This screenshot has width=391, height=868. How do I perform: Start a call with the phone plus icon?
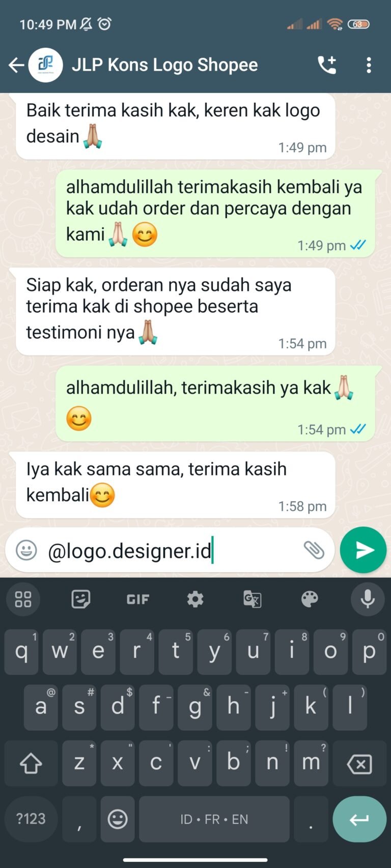(327, 65)
